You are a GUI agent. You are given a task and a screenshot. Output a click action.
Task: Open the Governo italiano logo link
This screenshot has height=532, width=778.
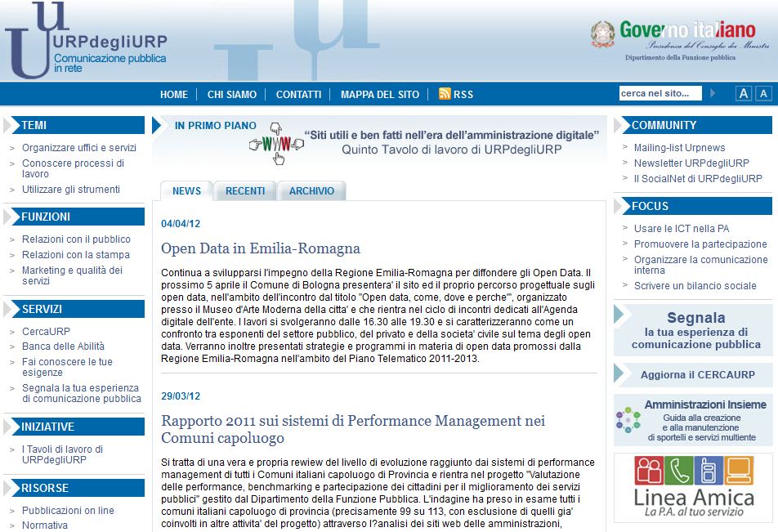pyautogui.click(x=680, y=41)
